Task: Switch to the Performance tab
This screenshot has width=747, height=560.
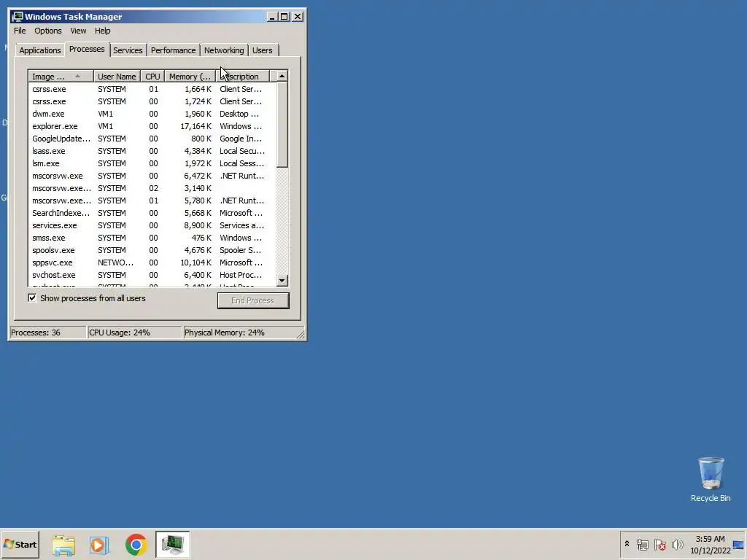Action: (173, 50)
